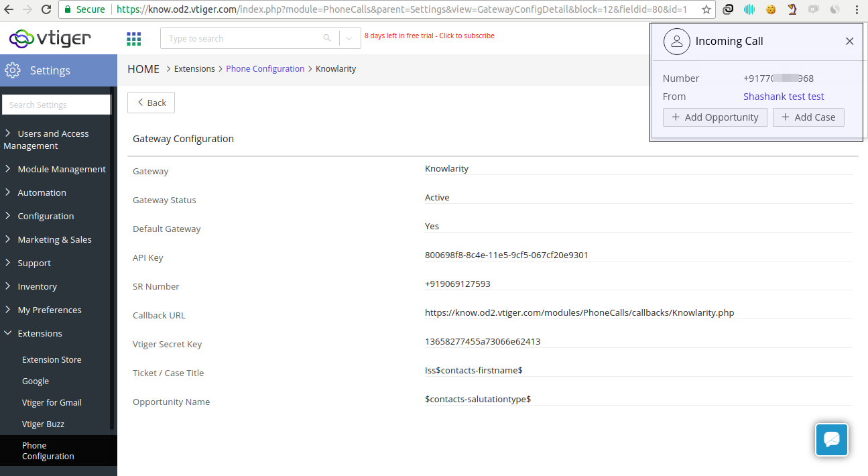Viewport: 868px width, 476px height.
Task: Expand Support section
Action: click(x=29, y=263)
